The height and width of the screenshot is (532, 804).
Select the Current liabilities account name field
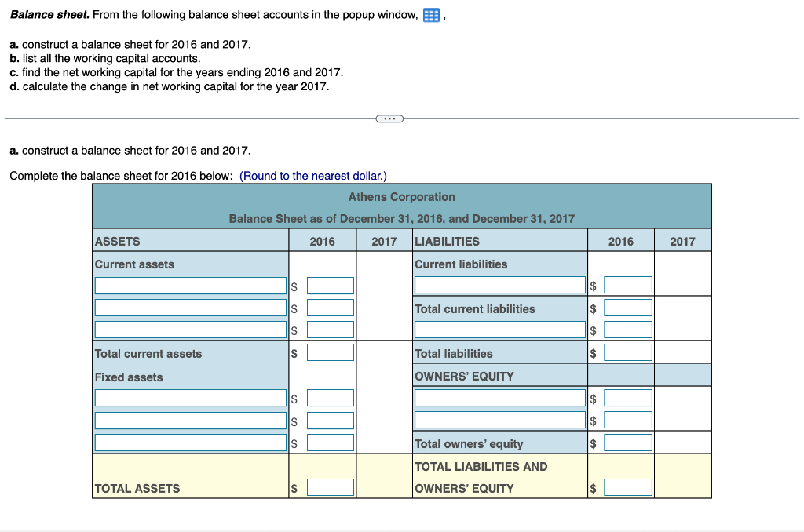tap(499, 285)
